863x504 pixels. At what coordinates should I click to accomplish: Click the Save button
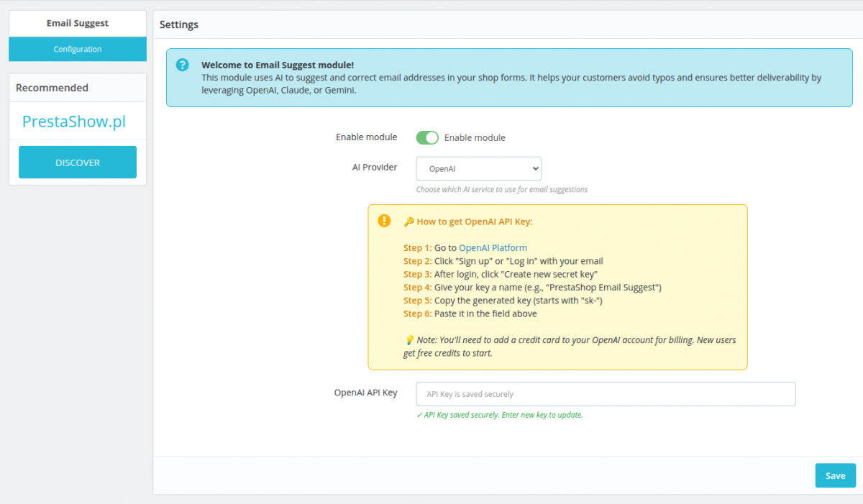836,475
